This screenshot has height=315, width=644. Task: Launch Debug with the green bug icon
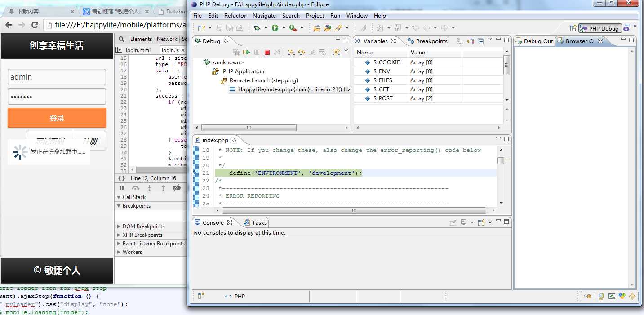coord(257,28)
